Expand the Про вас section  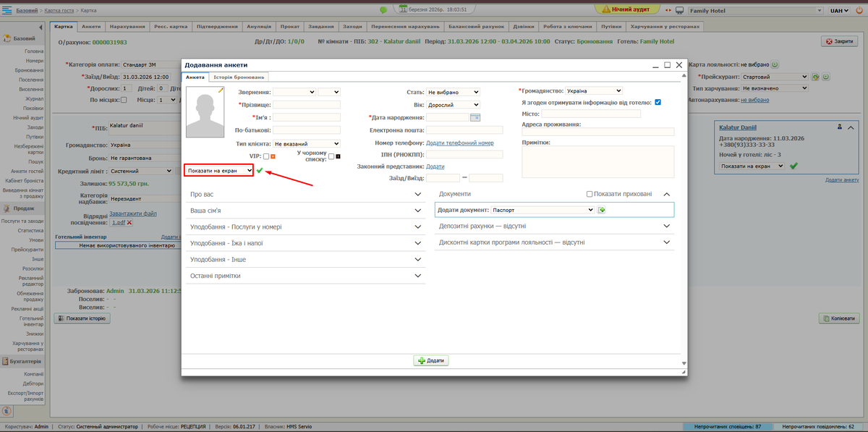(305, 195)
